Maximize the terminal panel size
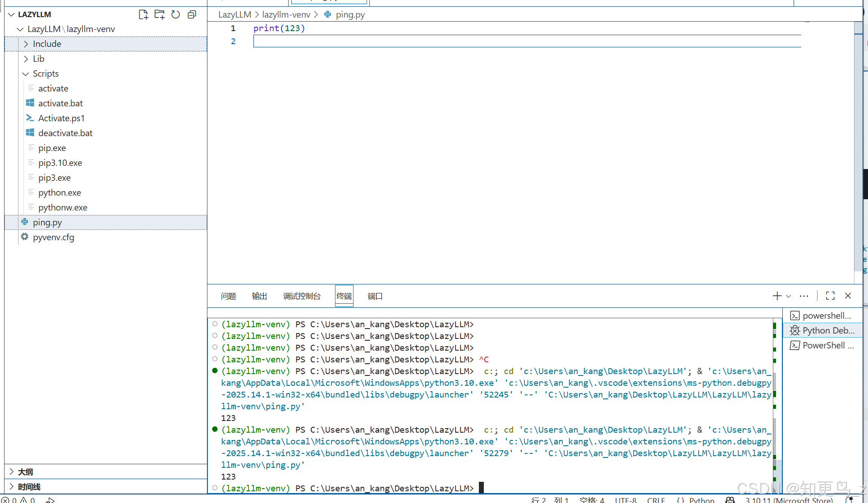Viewport: 868px width, 503px height. click(x=830, y=296)
